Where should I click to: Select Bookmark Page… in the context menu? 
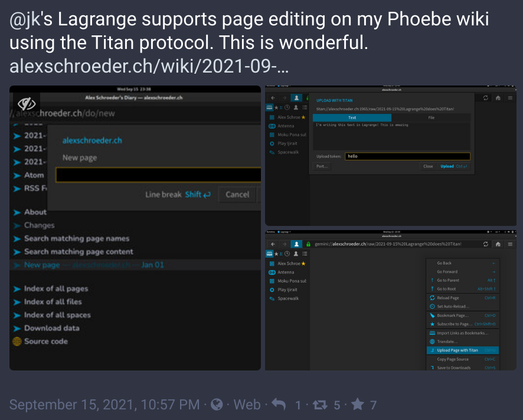pyautogui.click(x=463, y=316)
